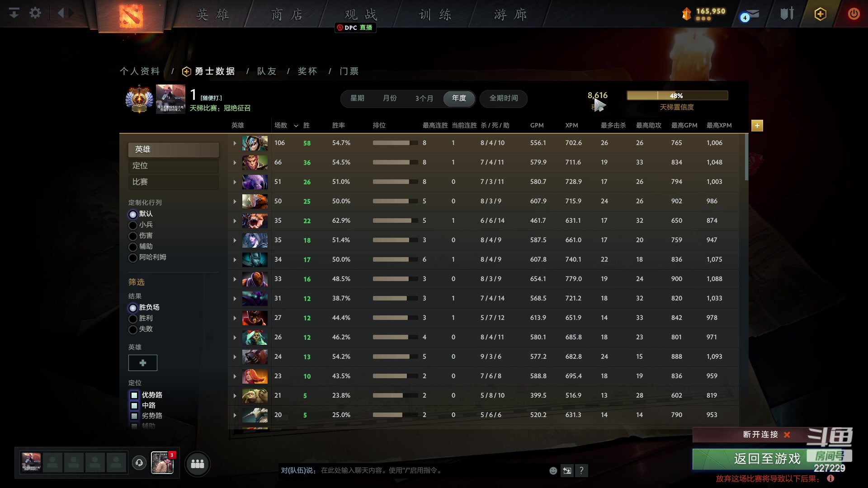
Task: Expand the row with 27 games
Action: pyautogui.click(x=235, y=318)
